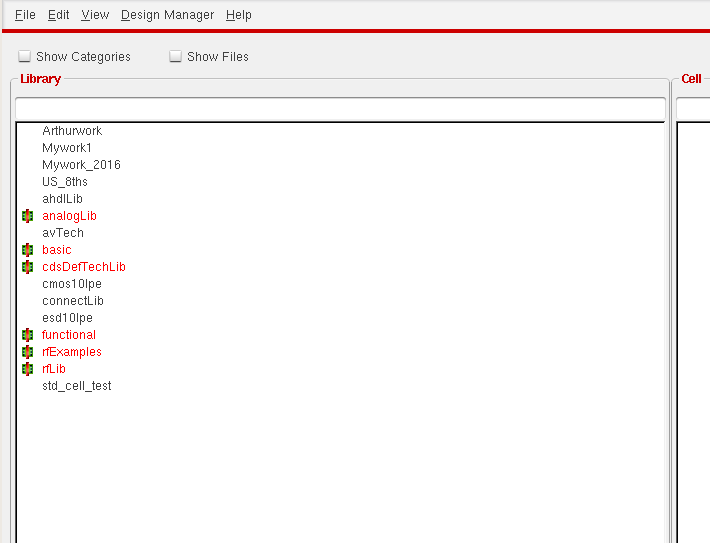This screenshot has width=710, height=543.
Task: Select the esd10lpe library
Action: [x=67, y=318]
